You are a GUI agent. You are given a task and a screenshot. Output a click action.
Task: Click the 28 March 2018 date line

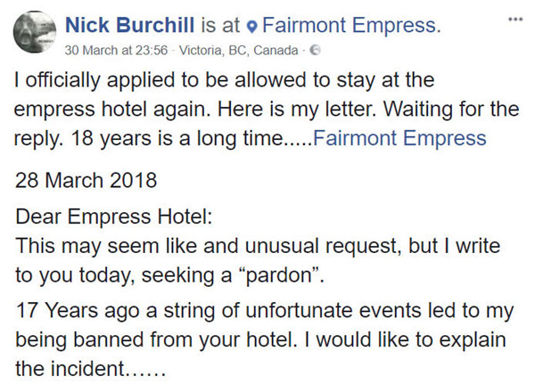(86, 180)
